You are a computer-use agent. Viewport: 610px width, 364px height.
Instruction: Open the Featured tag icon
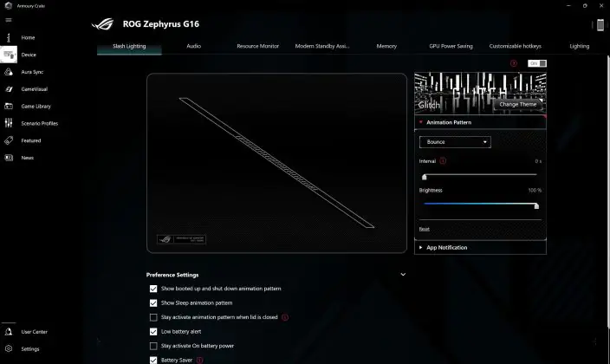point(9,140)
